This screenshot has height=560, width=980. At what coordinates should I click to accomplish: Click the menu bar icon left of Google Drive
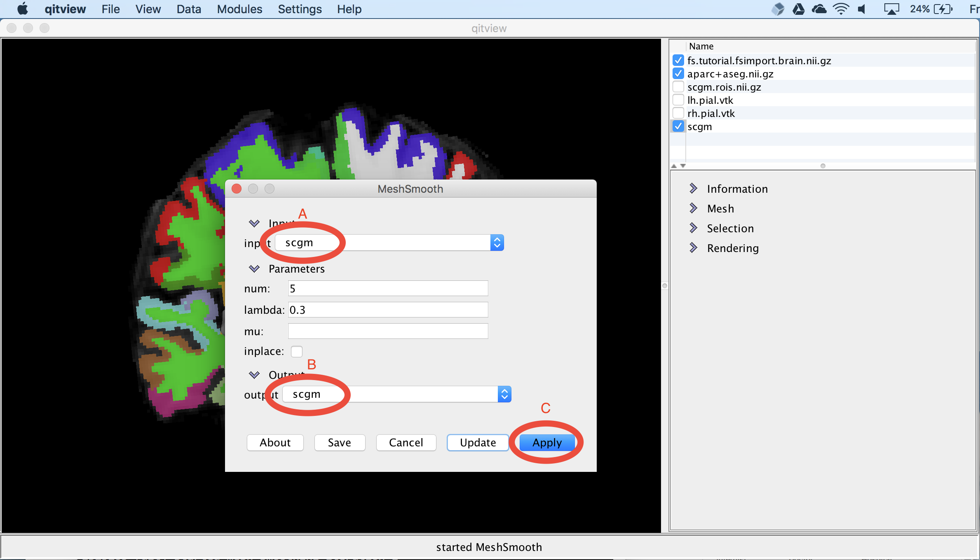tap(778, 9)
